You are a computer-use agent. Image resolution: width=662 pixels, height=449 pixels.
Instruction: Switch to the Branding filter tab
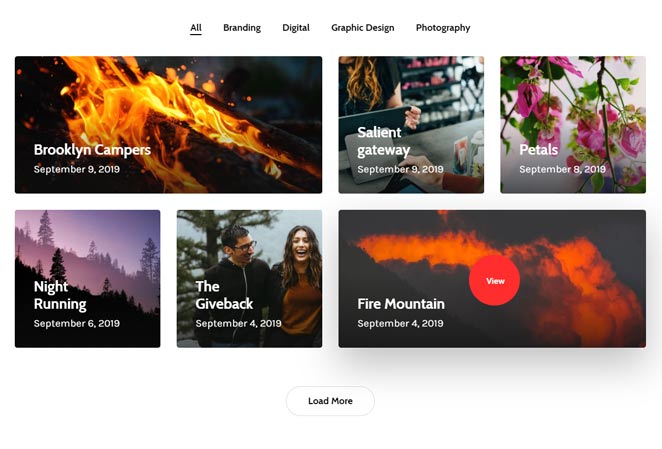(242, 28)
